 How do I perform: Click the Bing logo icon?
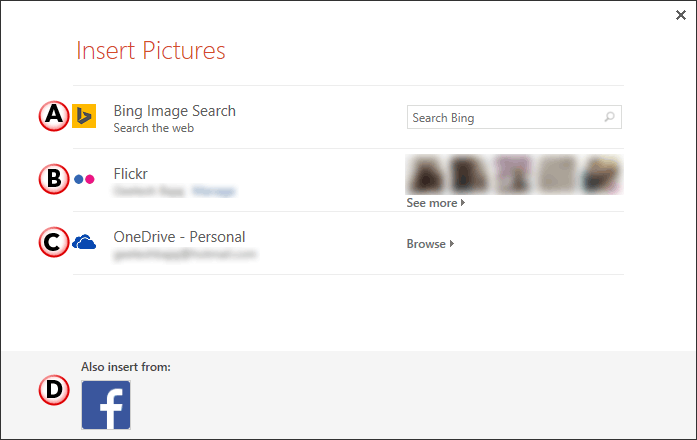(84, 116)
